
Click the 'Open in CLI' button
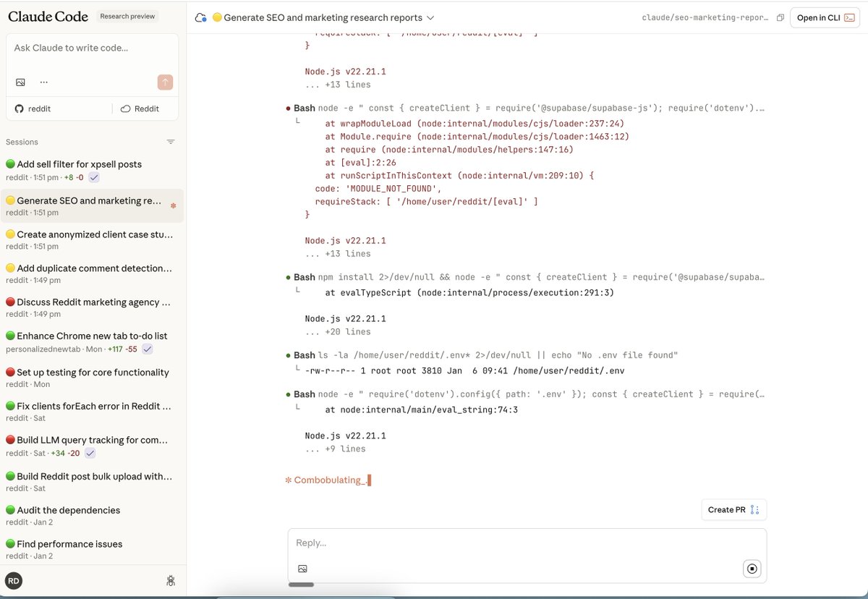pos(824,17)
